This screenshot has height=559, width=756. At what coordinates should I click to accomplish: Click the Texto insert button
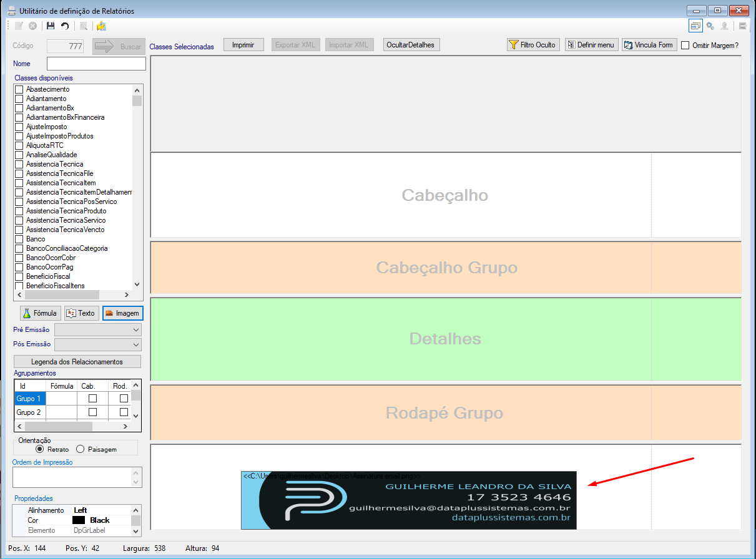pos(81,313)
